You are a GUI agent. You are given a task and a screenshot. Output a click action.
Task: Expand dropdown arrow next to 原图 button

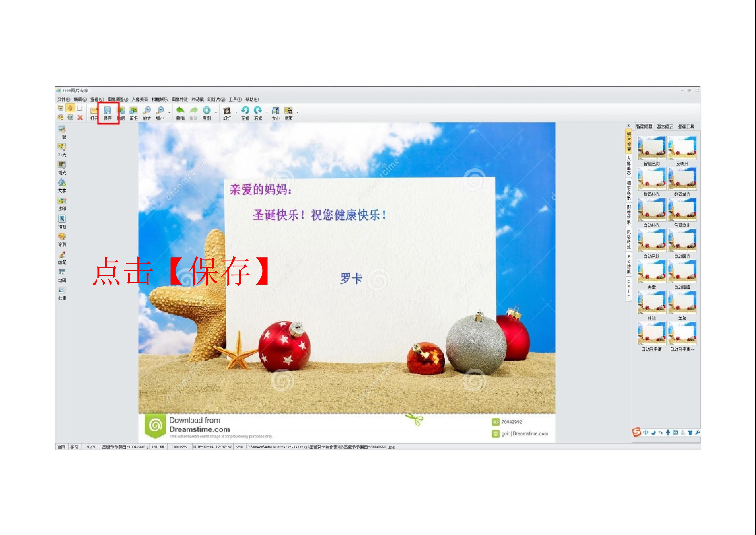point(216,112)
